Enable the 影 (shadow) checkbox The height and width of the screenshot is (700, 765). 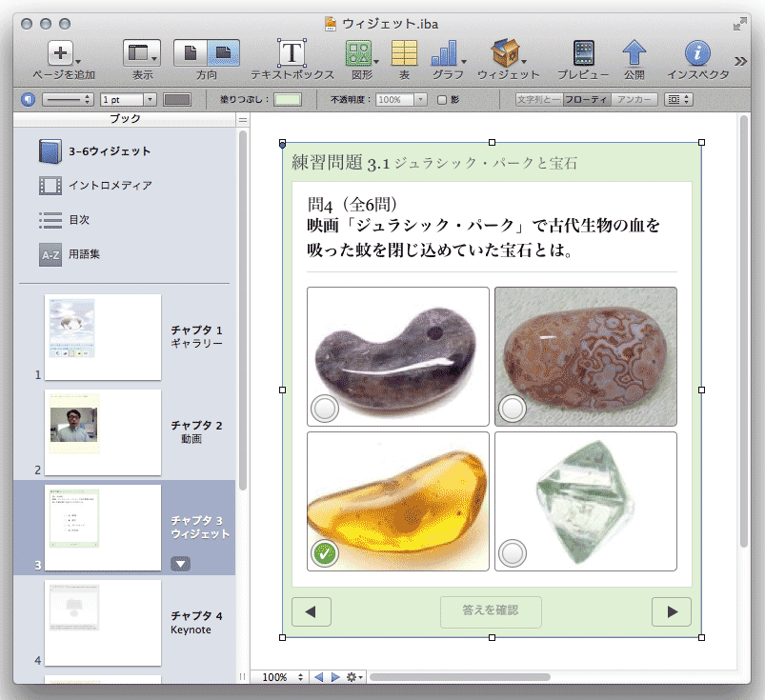(442, 99)
